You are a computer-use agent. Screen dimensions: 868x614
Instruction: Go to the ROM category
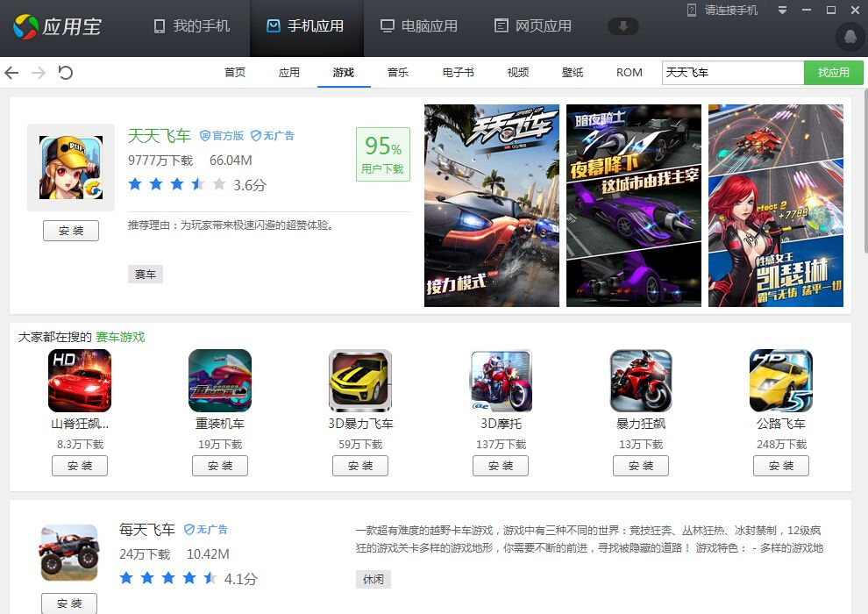coord(630,73)
